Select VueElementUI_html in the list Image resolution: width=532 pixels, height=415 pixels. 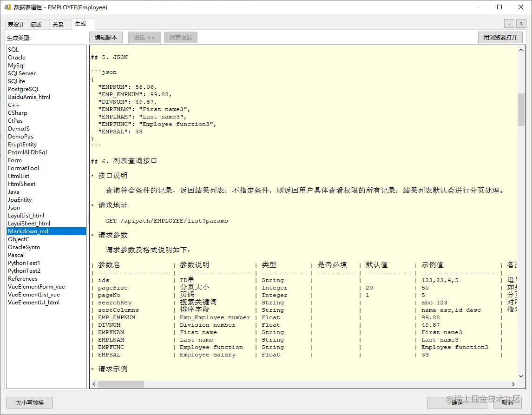coord(46,302)
